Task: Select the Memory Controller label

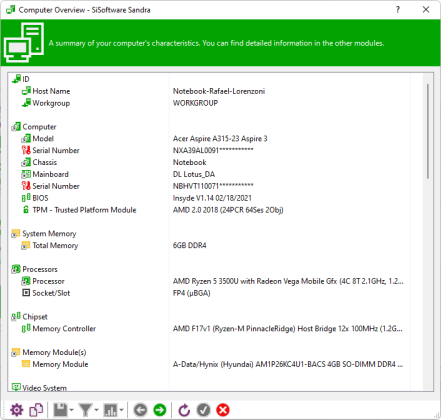Action: (64, 329)
